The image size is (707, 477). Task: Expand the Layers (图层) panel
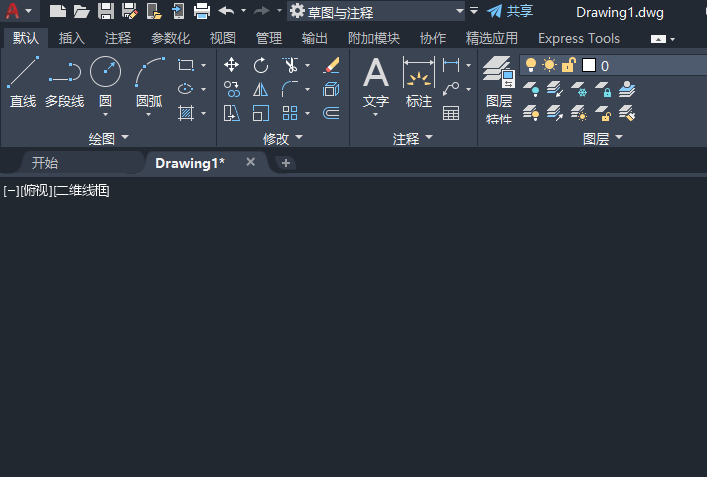click(x=603, y=138)
